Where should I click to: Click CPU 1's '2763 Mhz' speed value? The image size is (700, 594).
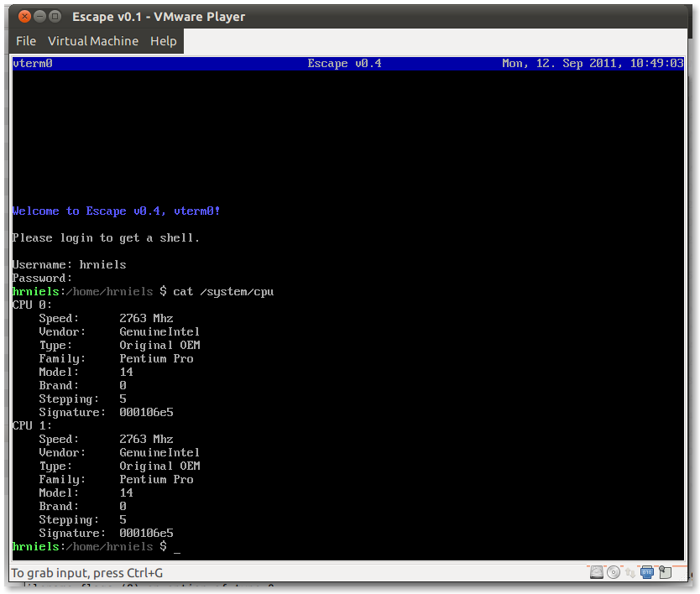pos(146,439)
